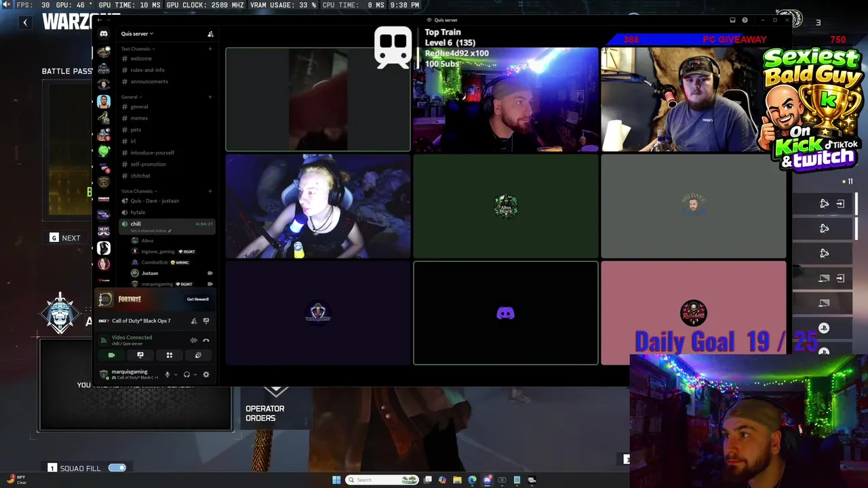Deafen audio with the headphones icon

point(186,374)
